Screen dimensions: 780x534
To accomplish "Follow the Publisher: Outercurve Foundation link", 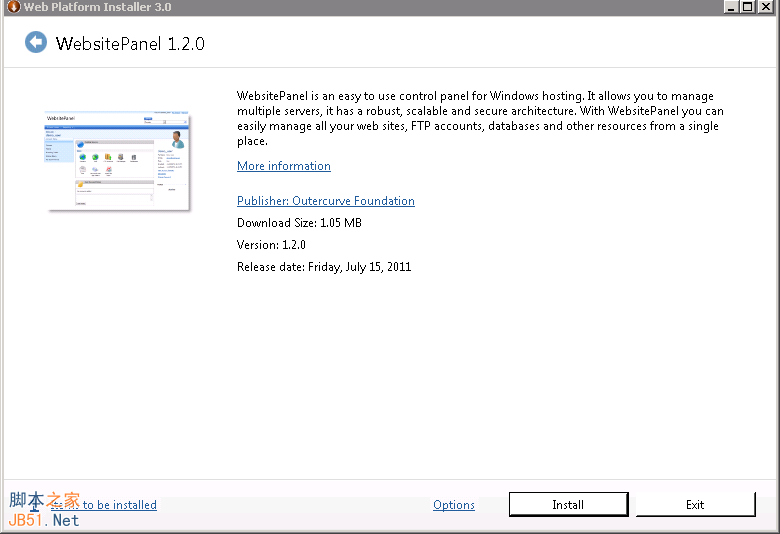I will coord(326,201).
